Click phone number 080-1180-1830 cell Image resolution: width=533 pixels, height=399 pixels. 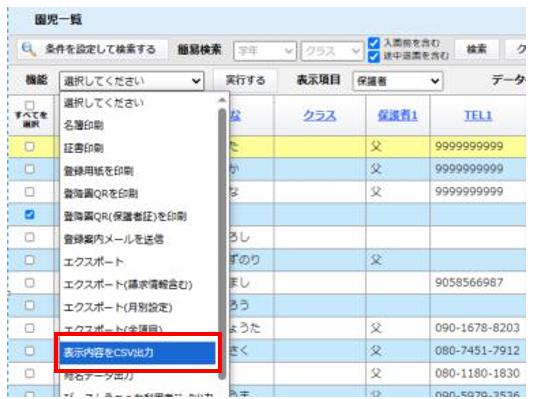pyautogui.click(x=477, y=374)
